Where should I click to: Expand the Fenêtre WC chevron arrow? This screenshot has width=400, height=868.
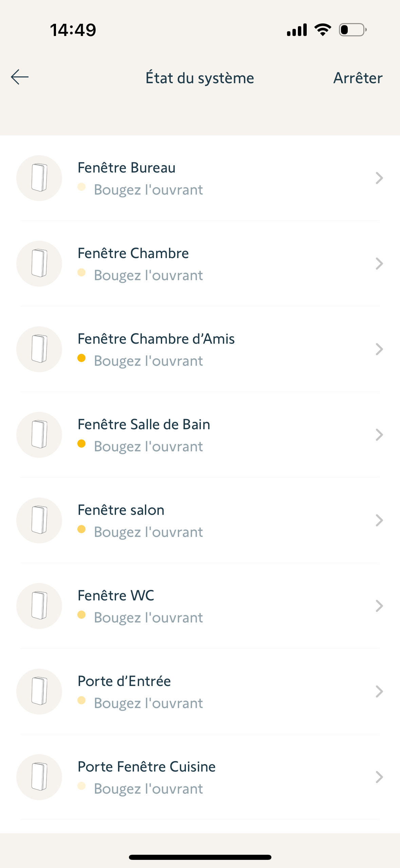pyautogui.click(x=379, y=606)
